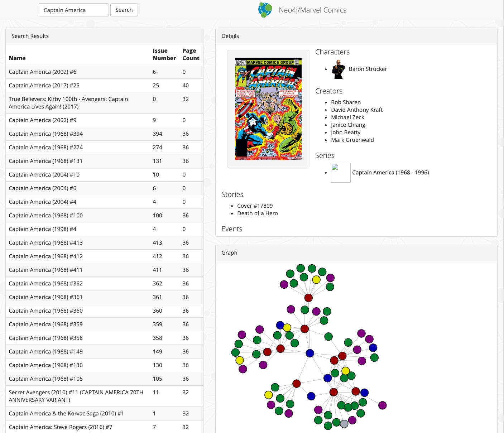Select row Captain America (1968) #361
The image size is (504, 433).
pyautogui.click(x=104, y=297)
